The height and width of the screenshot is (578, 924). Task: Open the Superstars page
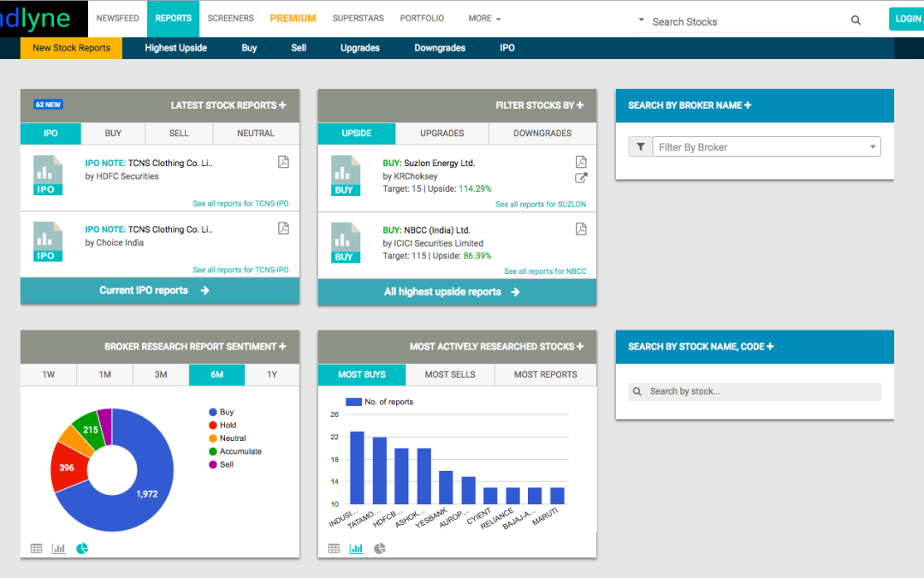[358, 18]
